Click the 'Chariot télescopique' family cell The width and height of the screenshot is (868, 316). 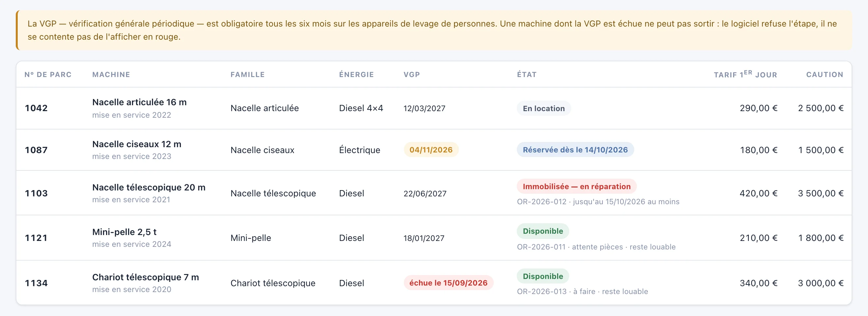(273, 283)
